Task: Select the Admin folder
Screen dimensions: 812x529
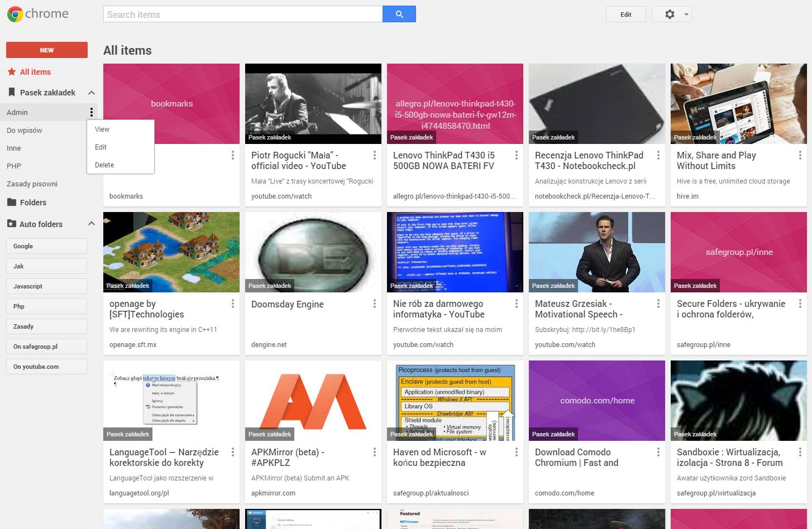Action: (x=17, y=113)
